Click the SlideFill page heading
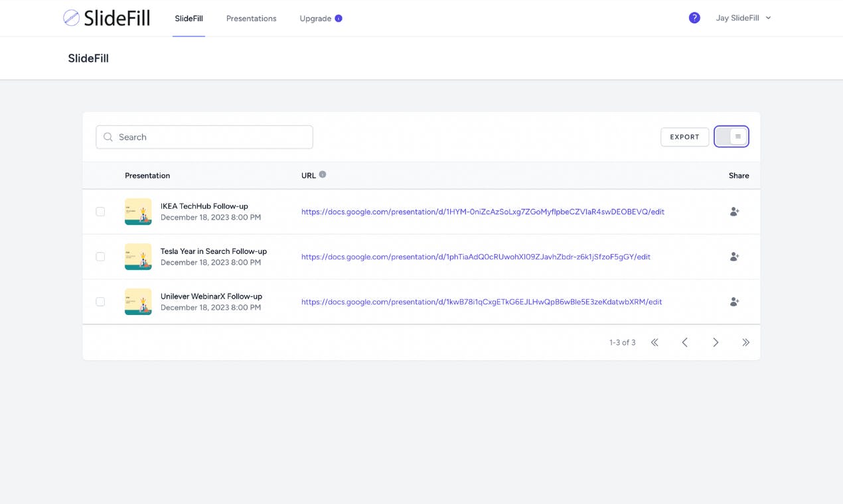 (88, 58)
